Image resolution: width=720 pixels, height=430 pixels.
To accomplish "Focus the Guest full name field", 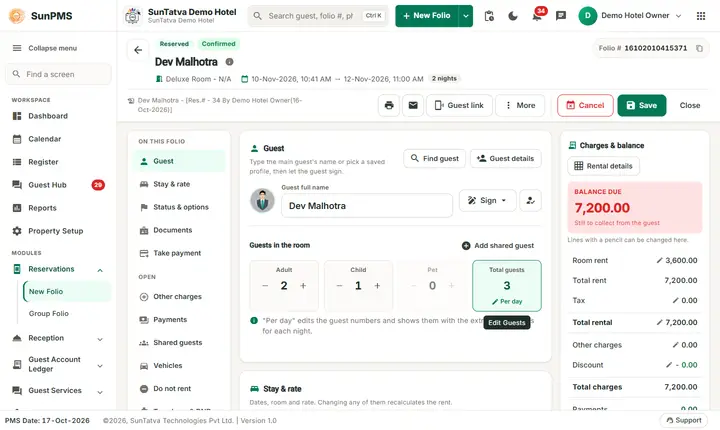I will pos(366,206).
